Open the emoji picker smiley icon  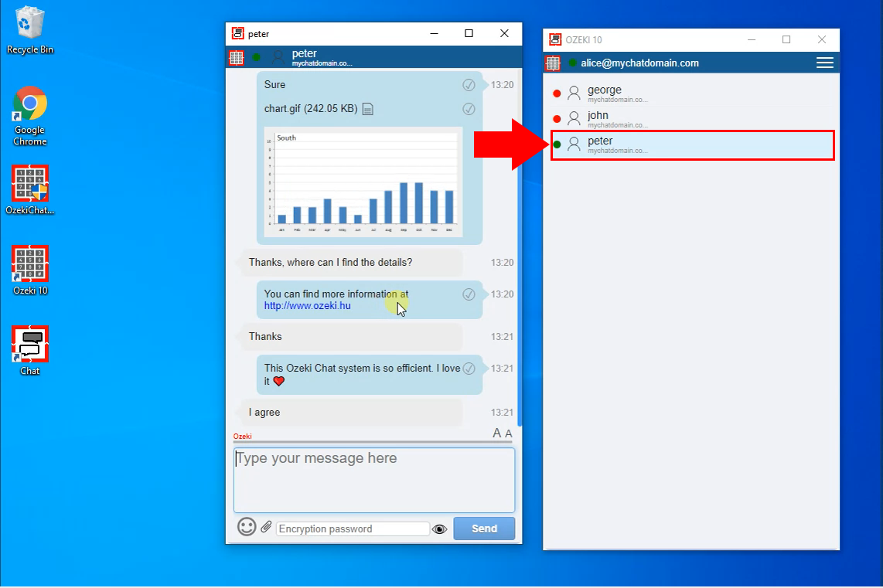[x=247, y=528]
